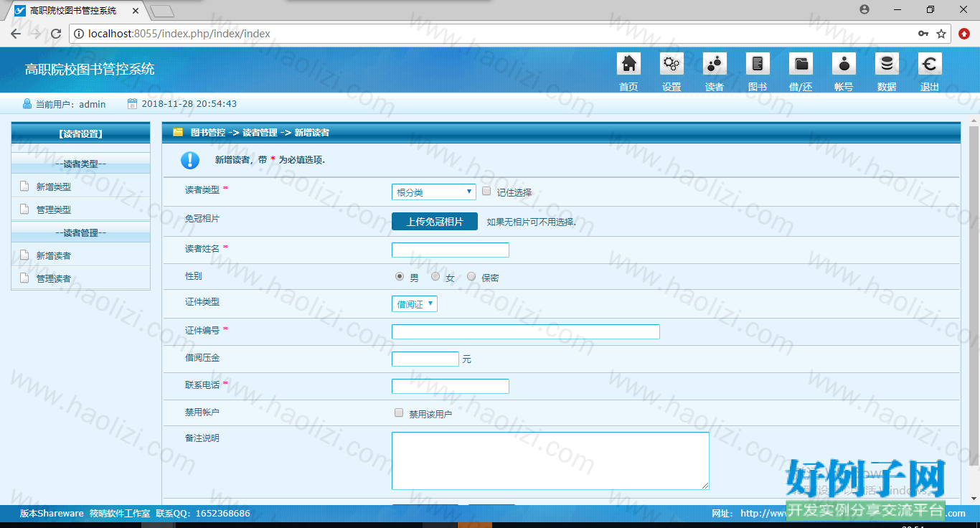Click the --读者管理-- section heading
Viewport: 980px width, 528px height.
(80, 232)
